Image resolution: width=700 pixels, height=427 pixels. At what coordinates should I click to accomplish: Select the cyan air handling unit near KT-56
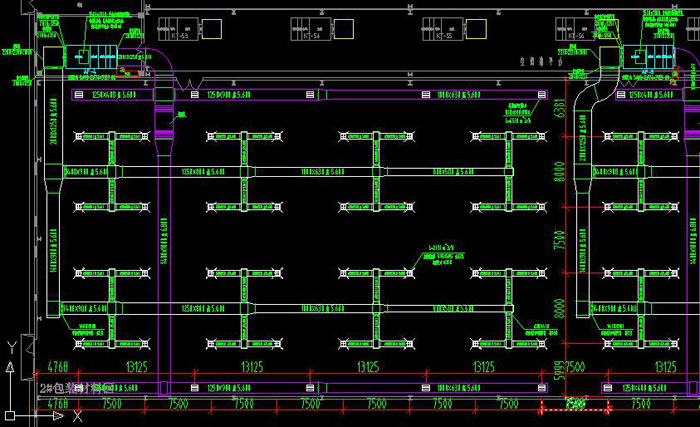pyautogui.click(x=649, y=57)
